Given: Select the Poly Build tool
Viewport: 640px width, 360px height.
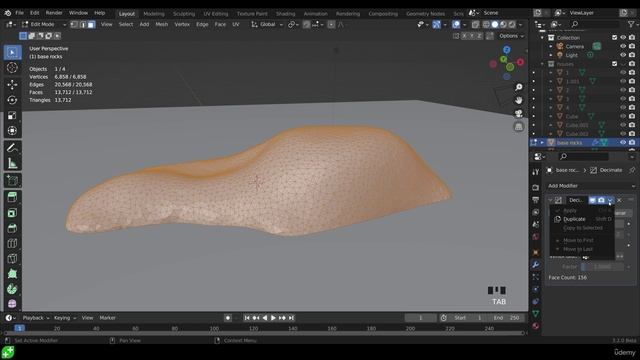Looking at the screenshot, I should click(12, 274).
